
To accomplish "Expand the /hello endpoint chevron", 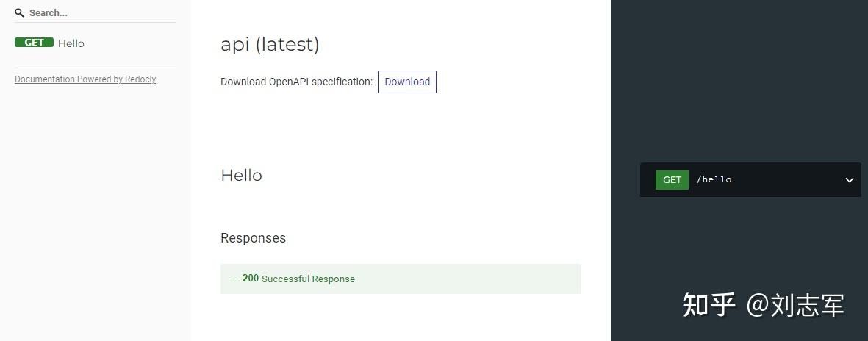I will pos(849,180).
